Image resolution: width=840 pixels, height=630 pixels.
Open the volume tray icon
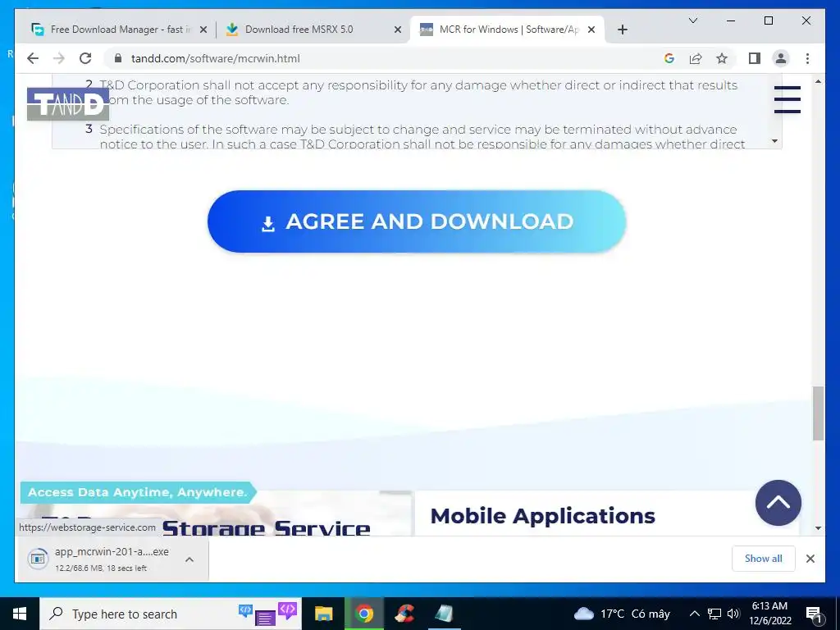[733, 614]
